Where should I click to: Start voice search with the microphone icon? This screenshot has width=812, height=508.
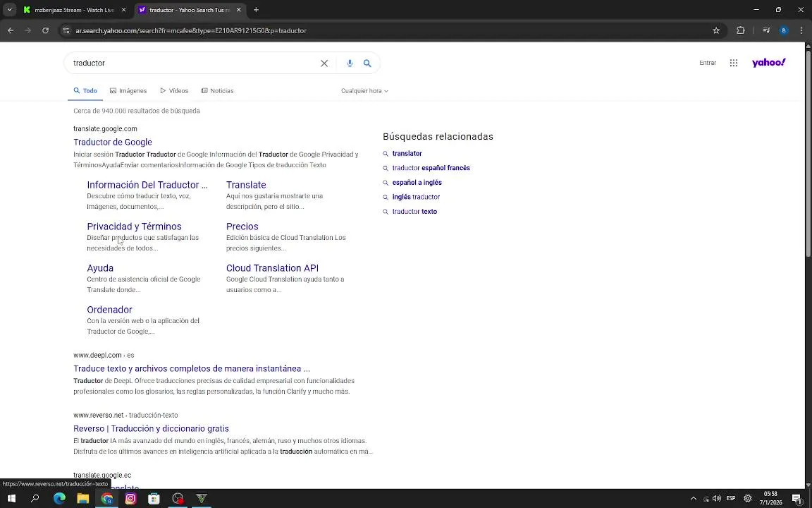[x=350, y=64]
